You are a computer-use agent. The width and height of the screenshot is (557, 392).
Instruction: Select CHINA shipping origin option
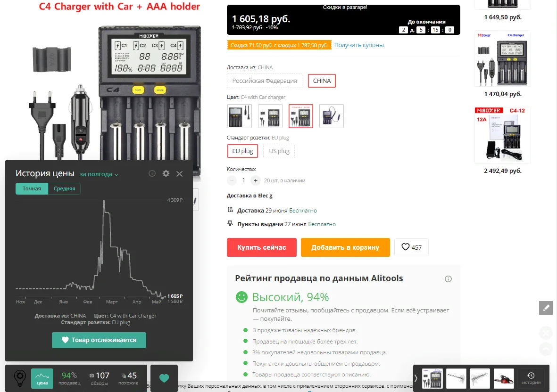click(x=322, y=81)
